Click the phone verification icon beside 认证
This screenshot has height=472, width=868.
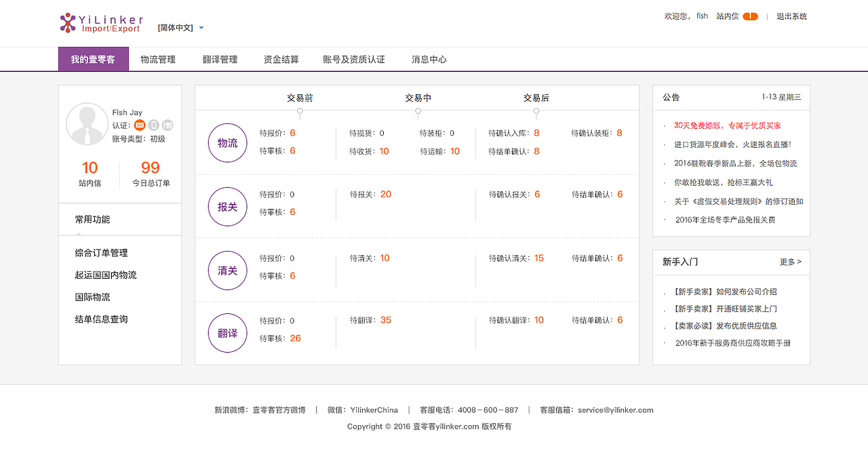coord(154,125)
